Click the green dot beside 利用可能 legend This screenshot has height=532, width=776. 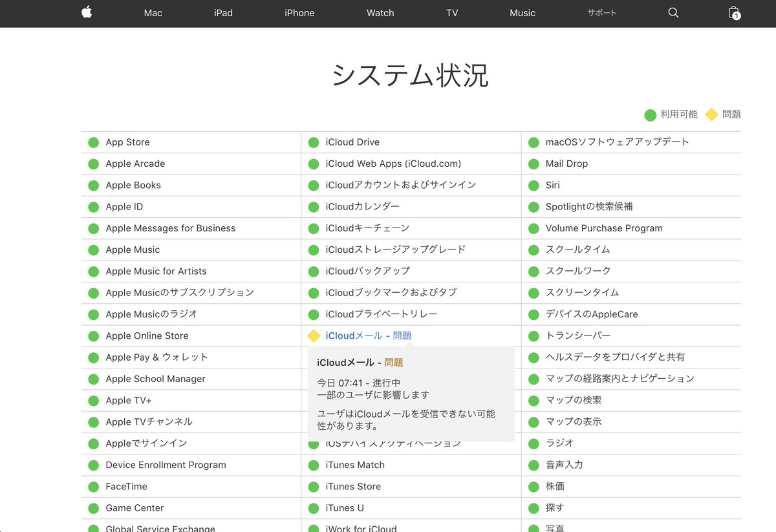click(651, 115)
